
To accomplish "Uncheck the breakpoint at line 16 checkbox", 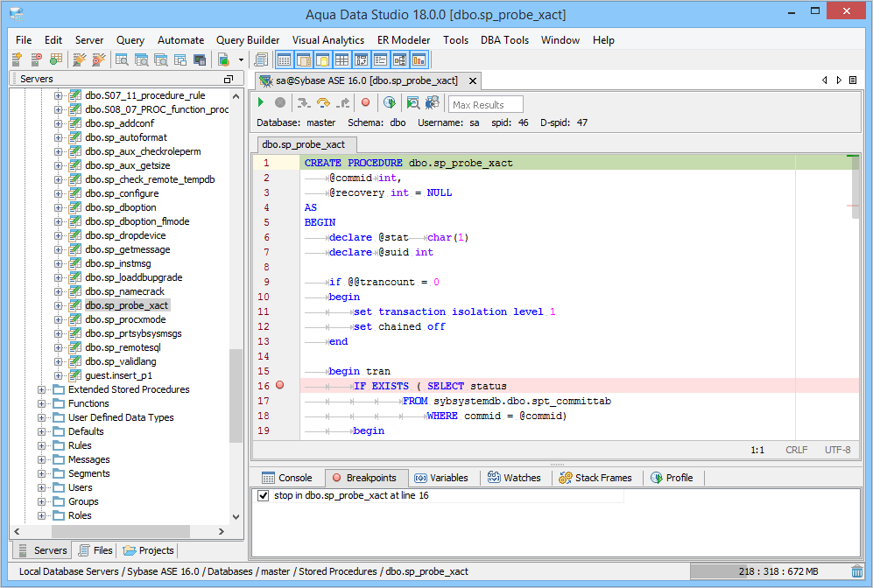I will click(x=264, y=495).
